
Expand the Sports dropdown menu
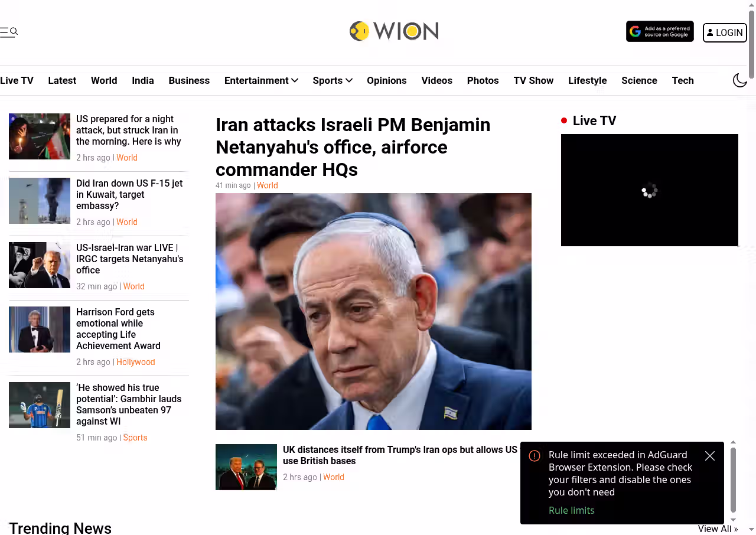333,80
